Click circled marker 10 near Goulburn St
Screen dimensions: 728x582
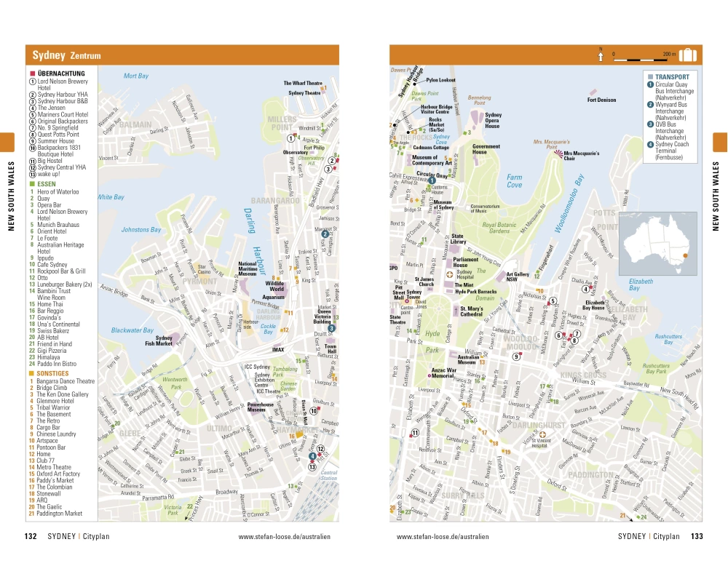(x=314, y=411)
